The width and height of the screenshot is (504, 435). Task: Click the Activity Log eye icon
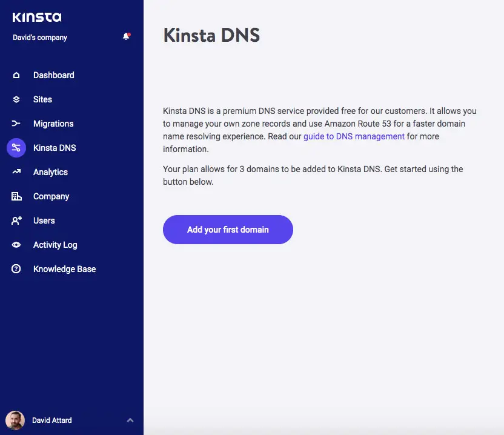16,245
